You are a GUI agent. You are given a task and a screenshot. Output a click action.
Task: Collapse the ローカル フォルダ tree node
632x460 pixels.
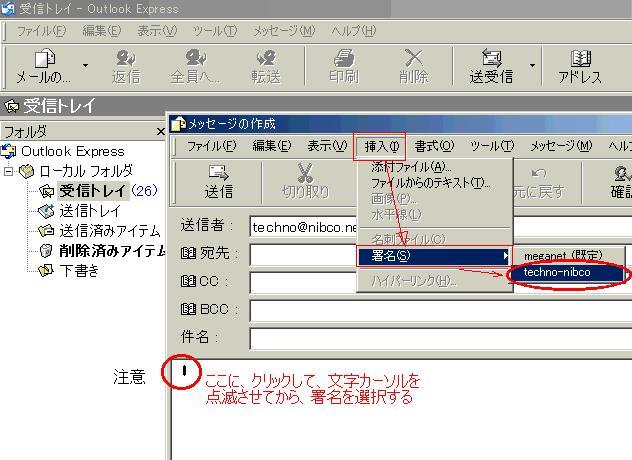[x=9, y=171]
